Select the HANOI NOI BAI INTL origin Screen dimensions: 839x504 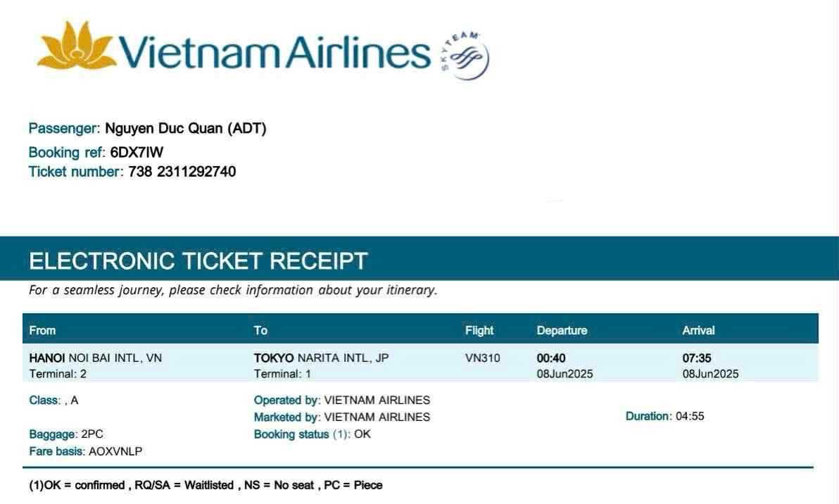pyautogui.click(x=95, y=358)
